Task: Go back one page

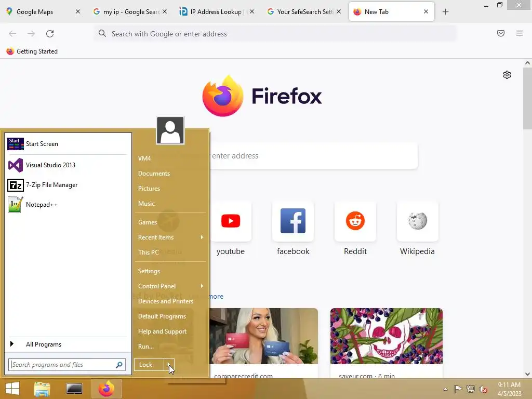Action: coord(12,34)
